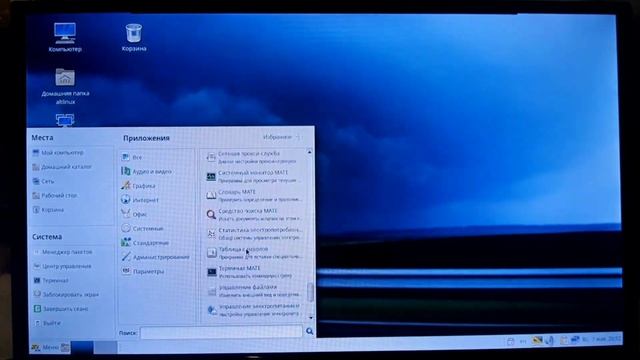The width and height of the screenshot is (640, 360).
Task: Launch Менеджер пакетов from System
Action: point(63,252)
